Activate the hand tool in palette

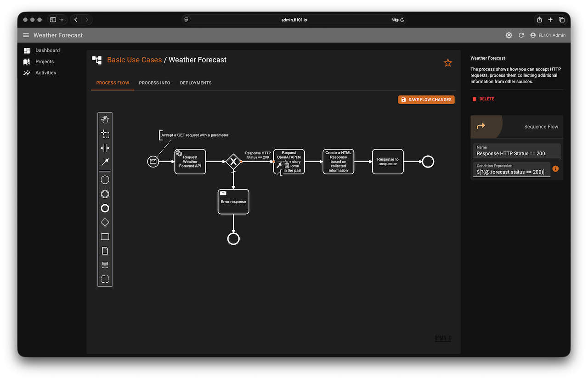click(x=105, y=120)
